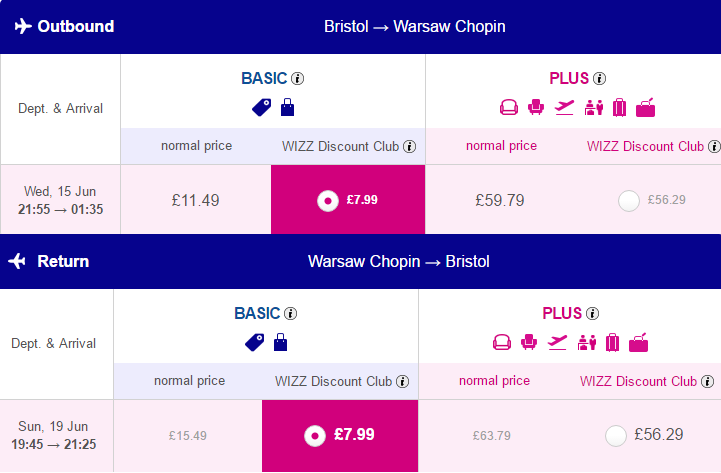Select the outbound PLUS £56.29 discount fare
The height and width of the screenshot is (473, 721).
click(629, 201)
